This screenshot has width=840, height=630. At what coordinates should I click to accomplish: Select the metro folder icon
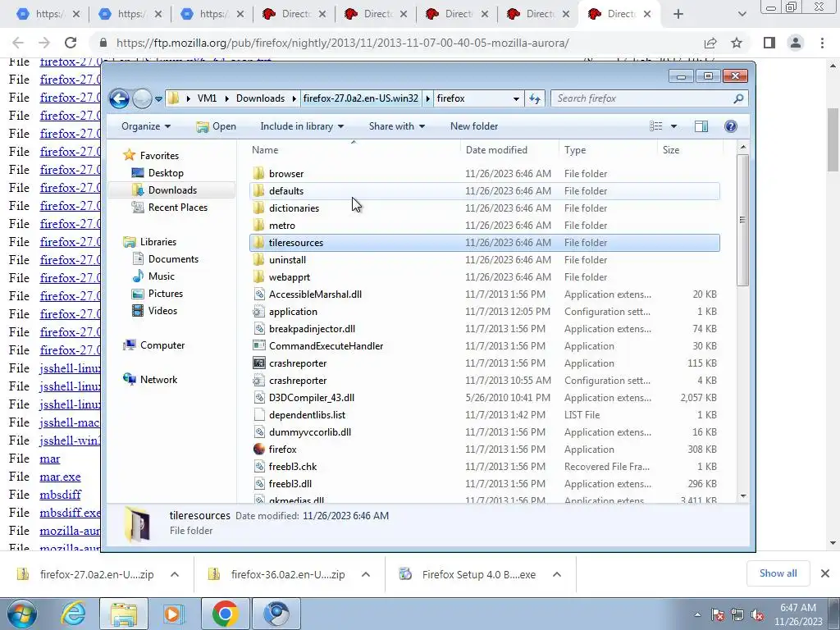[258, 225]
